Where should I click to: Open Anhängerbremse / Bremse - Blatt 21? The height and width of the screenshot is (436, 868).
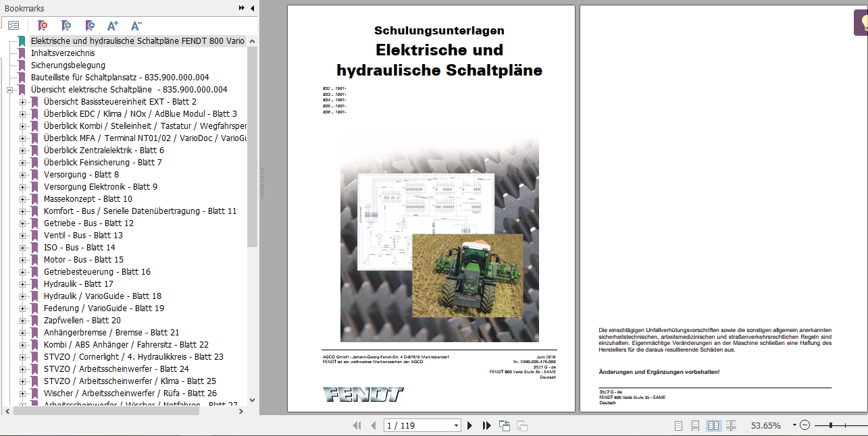pyautogui.click(x=111, y=333)
